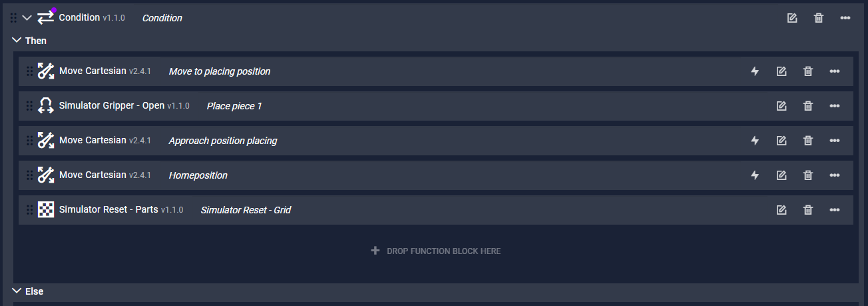Delete the Condition block
868x306 pixels.
pos(819,18)
